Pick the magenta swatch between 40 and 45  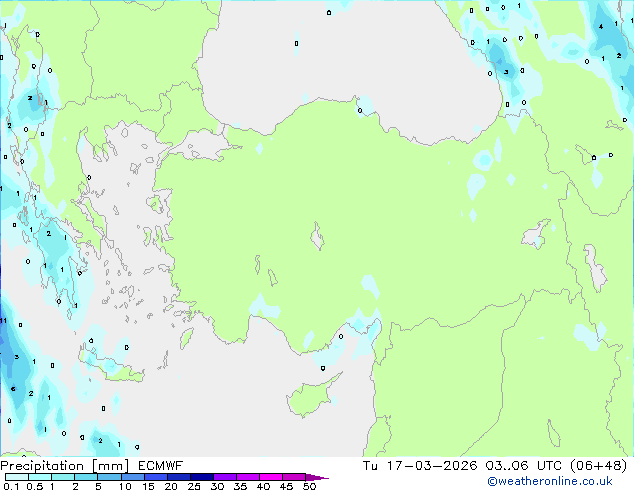(x=271, y=477)
